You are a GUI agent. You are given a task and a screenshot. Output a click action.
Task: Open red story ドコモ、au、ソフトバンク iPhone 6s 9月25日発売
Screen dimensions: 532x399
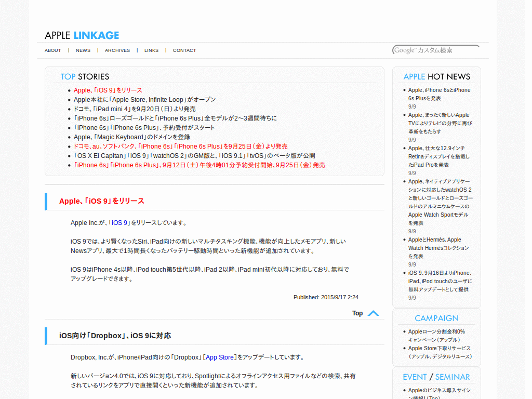point(180,146)
